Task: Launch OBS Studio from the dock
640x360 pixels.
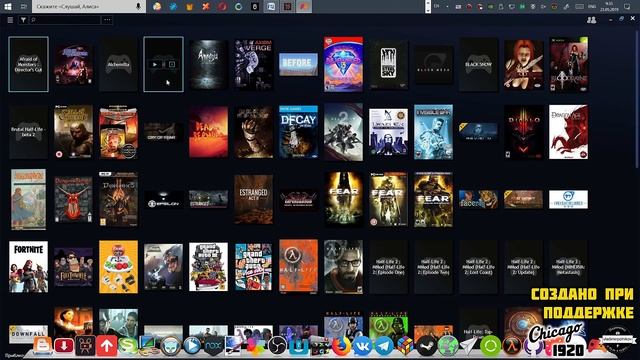Action: tap(277, 346)
